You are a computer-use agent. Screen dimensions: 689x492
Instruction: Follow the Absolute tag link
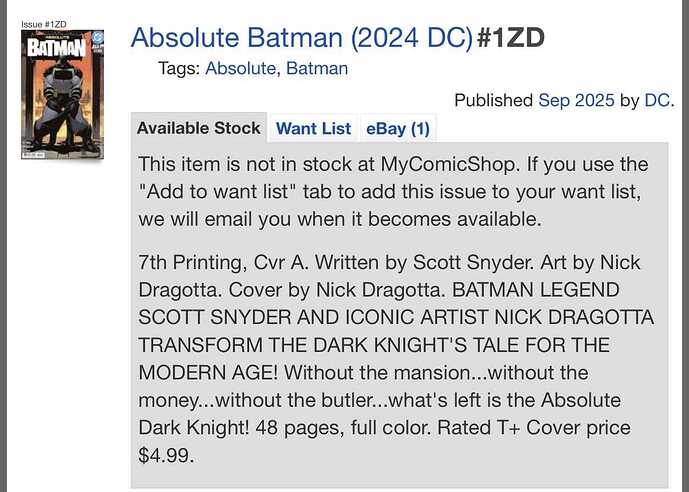pos(241,69)
